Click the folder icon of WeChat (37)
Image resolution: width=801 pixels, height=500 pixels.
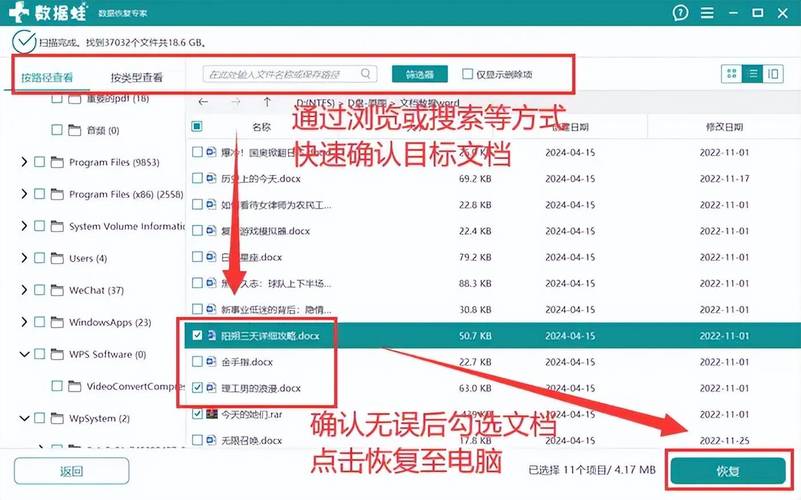57,290
